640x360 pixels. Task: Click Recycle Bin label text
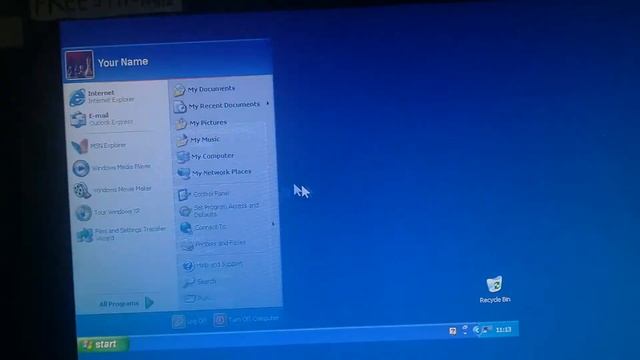(495, 300)
